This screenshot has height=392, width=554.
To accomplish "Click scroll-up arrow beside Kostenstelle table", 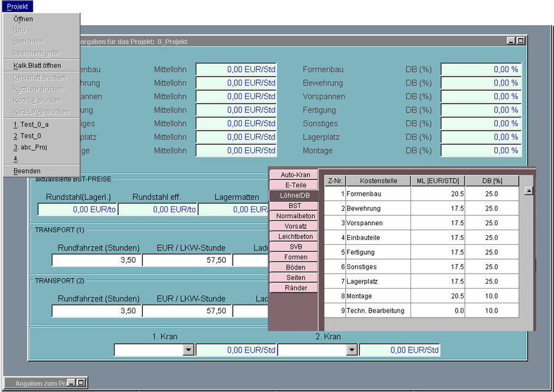I will 528,191.
